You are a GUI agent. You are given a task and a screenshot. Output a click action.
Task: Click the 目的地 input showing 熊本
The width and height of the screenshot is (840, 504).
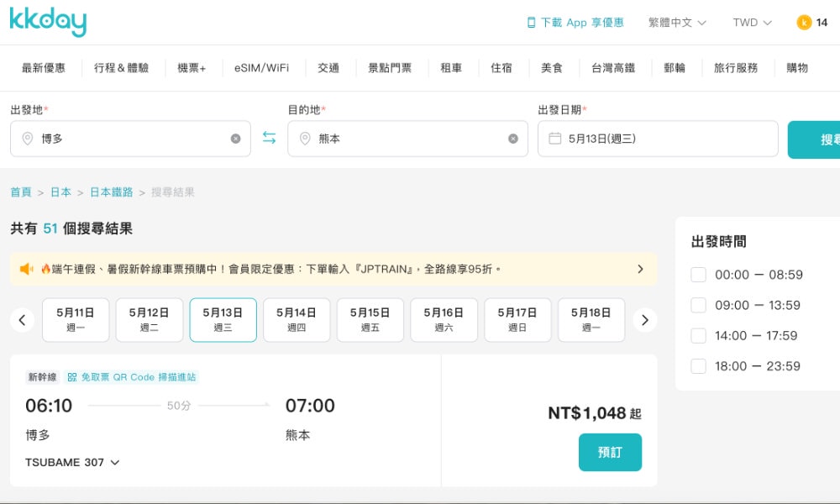click(x=407, y=139)
